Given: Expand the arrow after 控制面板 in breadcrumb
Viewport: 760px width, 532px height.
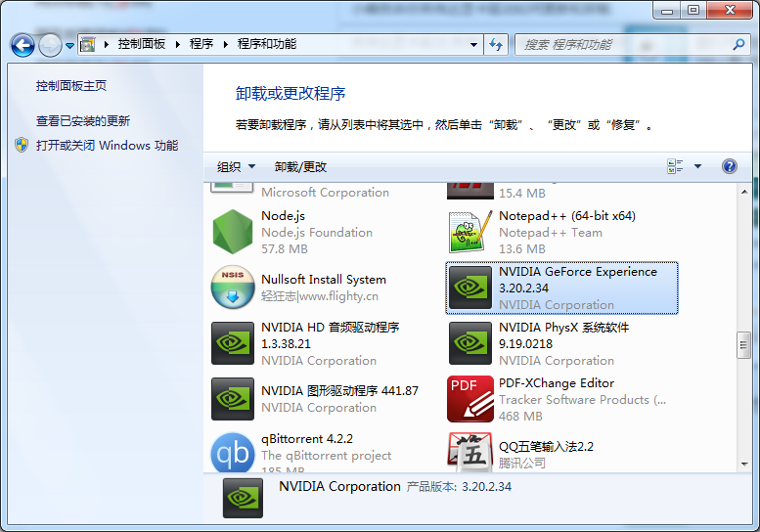Looking at the screenshot, I should coord(178,45).
